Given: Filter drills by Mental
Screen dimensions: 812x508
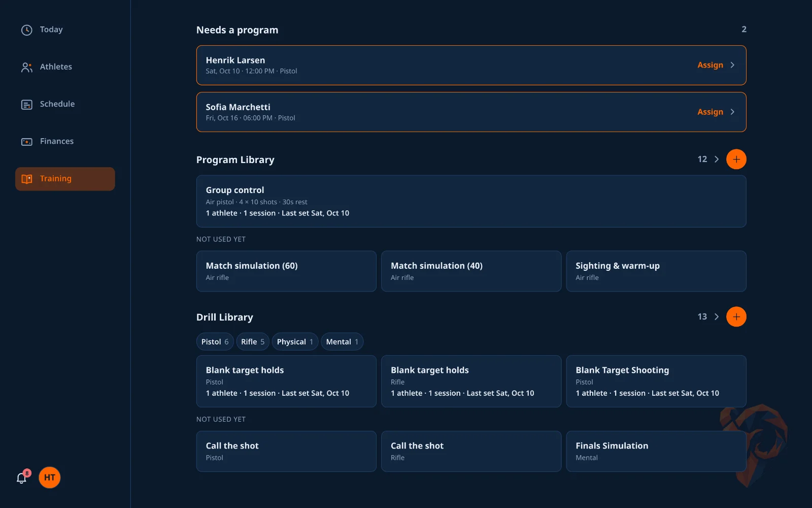Looking at the screenshot, I should (x=342, y=342).
